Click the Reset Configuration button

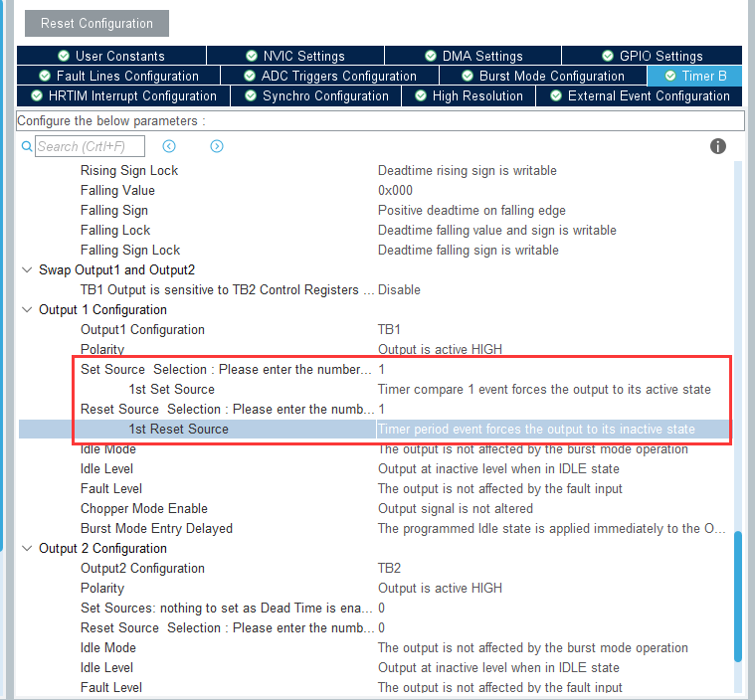[96, 23]
